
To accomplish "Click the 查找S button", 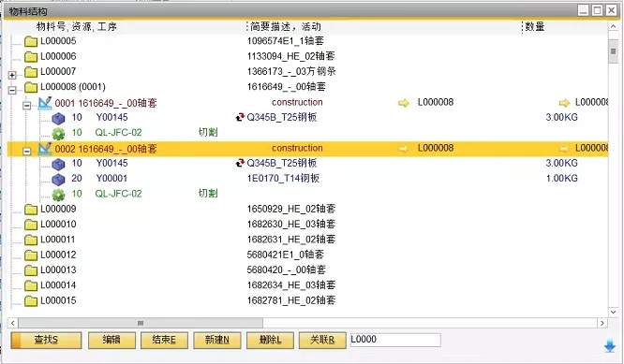I will (x=46, y=341).
